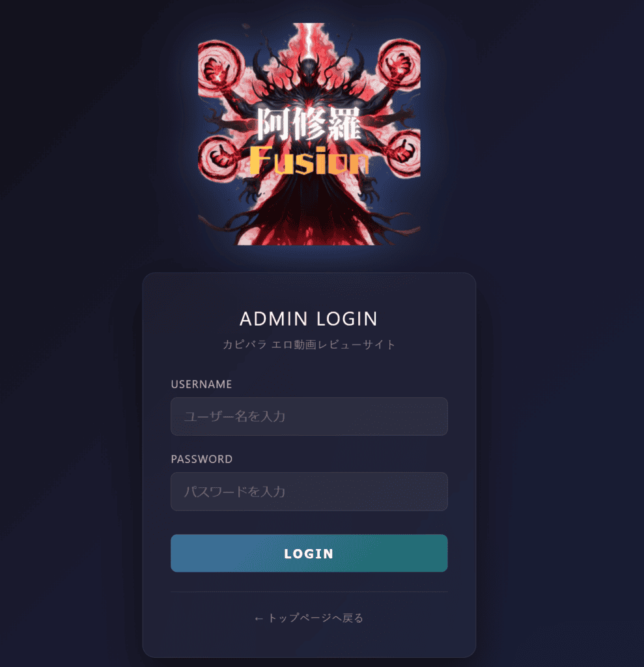The width and height of the screenshot is (644, 667).
Task: Click the left arrow beside トップページへ戻る
Action: [259, 619]
